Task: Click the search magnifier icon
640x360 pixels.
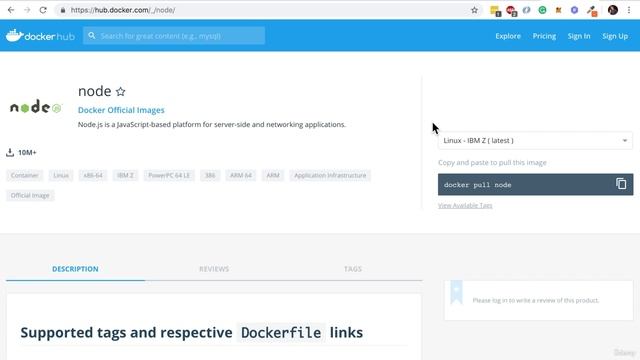Action: pyautogui.click(x=92, y=36)
